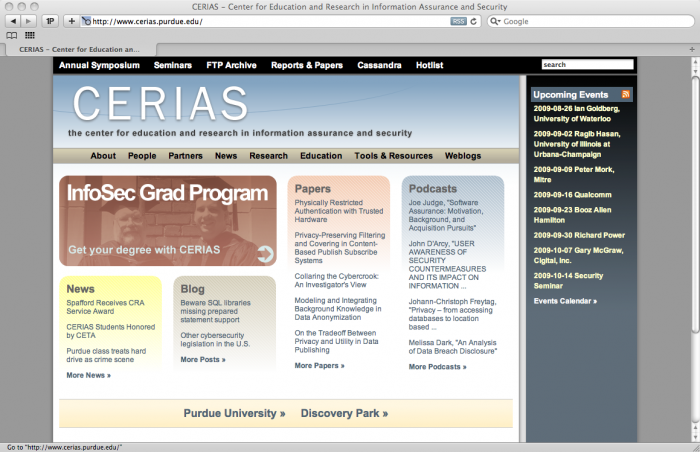Open Discovery Park footer link
Screen dimensions: 700x452
[344, 413]
